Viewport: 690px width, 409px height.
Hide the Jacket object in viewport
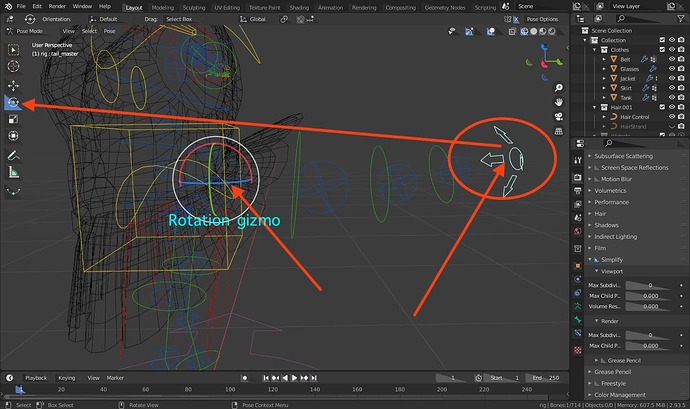(672, 78)
